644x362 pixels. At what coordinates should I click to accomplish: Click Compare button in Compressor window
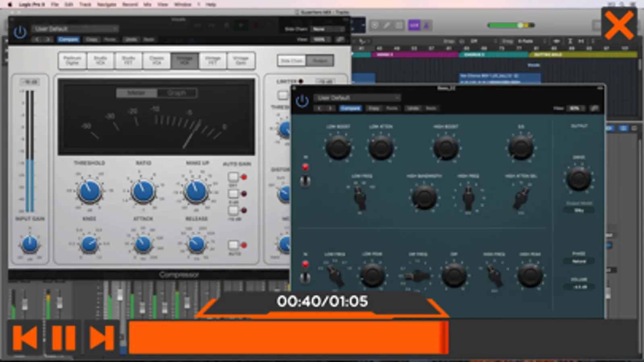point(68,39)
